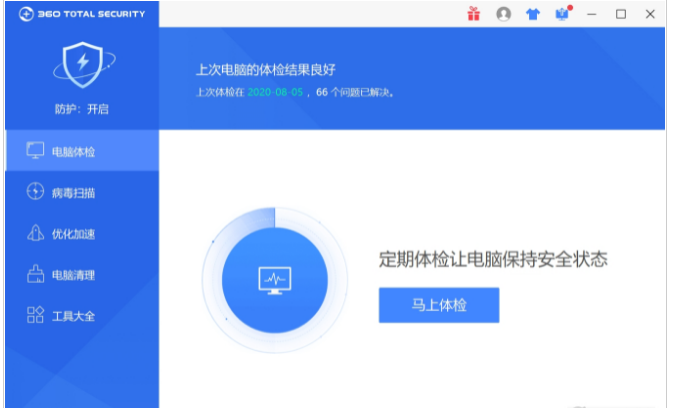
Task: Click the broom icon beside 电脑清理
Action: point(35,274)
